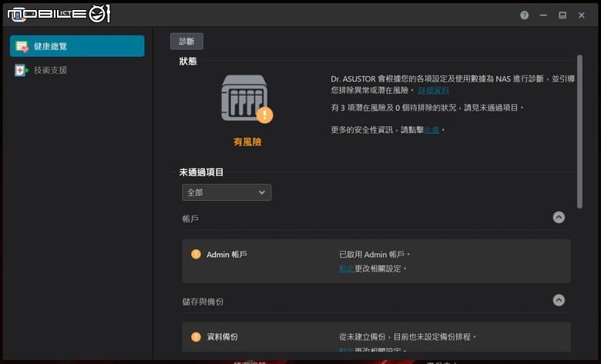Open the 全部 filter dropdown
This screenshot has height=364, width=601.
227,192
